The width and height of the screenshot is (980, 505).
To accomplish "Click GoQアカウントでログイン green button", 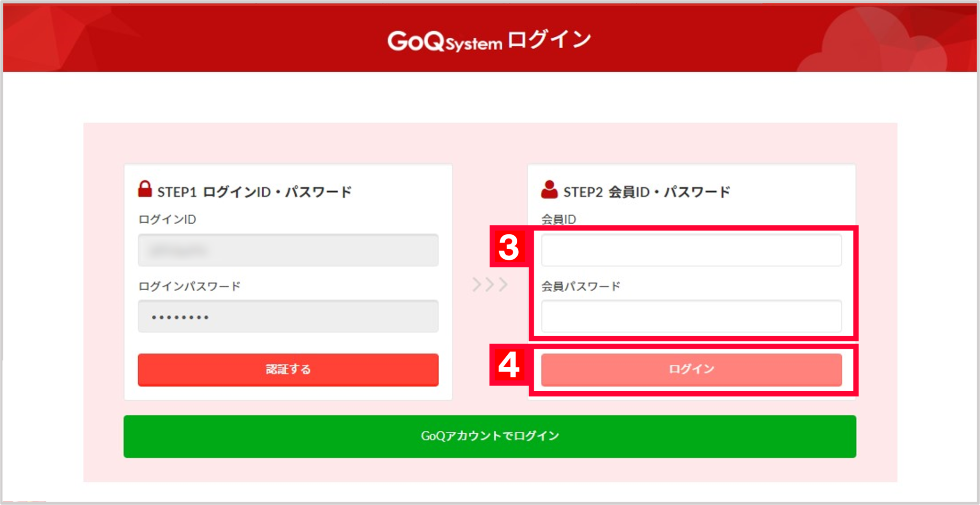I will [490, 436].
